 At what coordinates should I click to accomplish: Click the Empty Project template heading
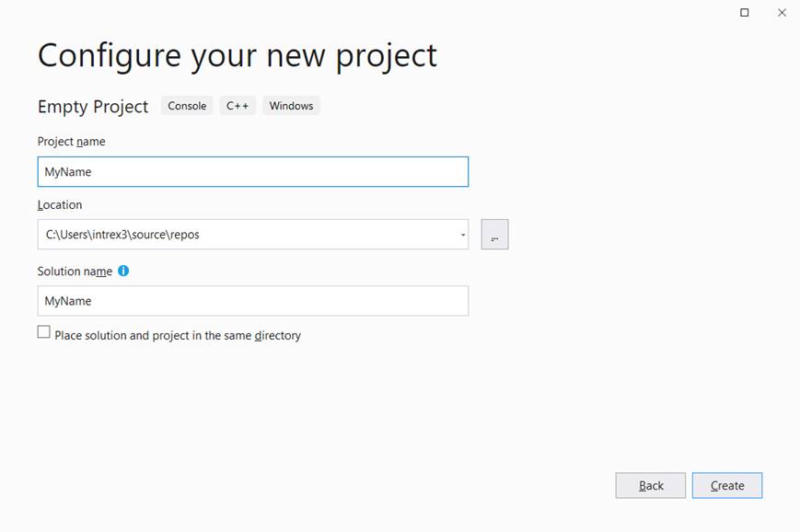click(x=93, y=107)
